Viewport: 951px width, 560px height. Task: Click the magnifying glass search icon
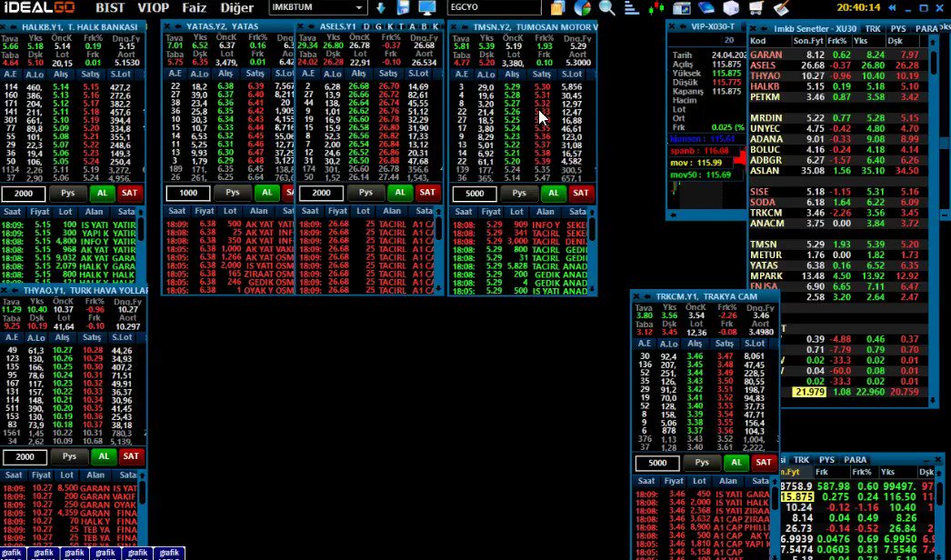coord(606,8)
